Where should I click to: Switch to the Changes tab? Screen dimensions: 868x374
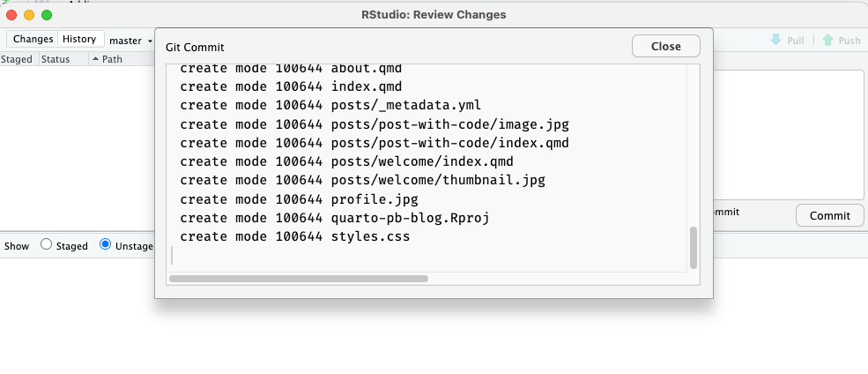(x=33, y=39)
